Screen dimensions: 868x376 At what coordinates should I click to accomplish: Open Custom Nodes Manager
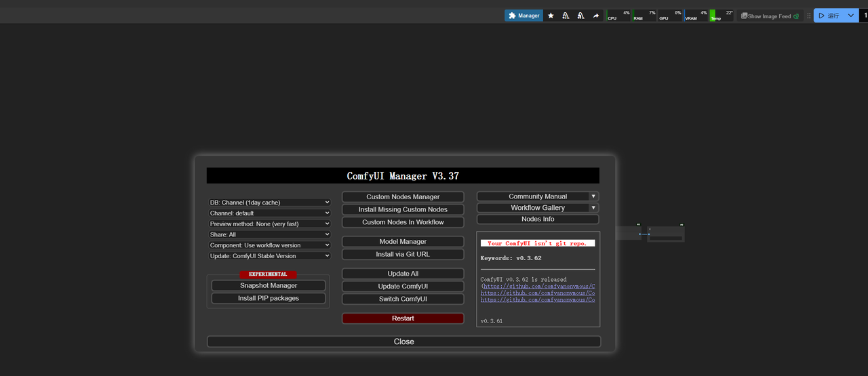click(403, 196)
